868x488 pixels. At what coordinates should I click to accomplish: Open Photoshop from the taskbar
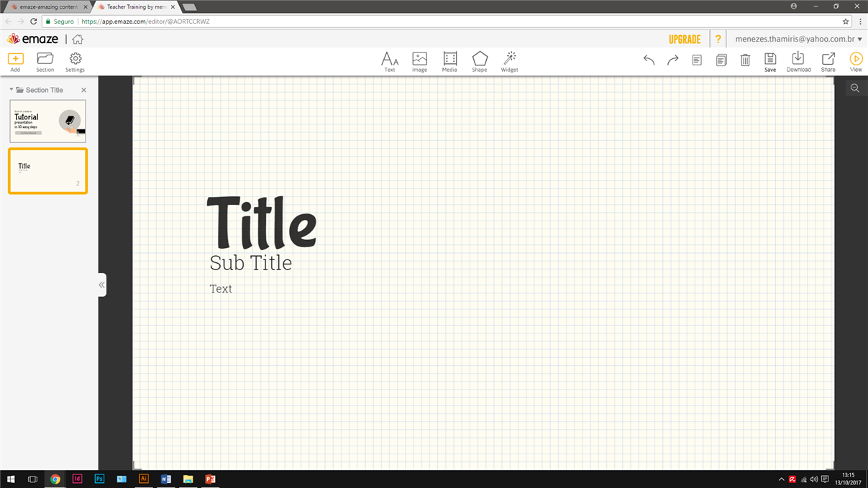pyautogui.click(x=99, y=479)
